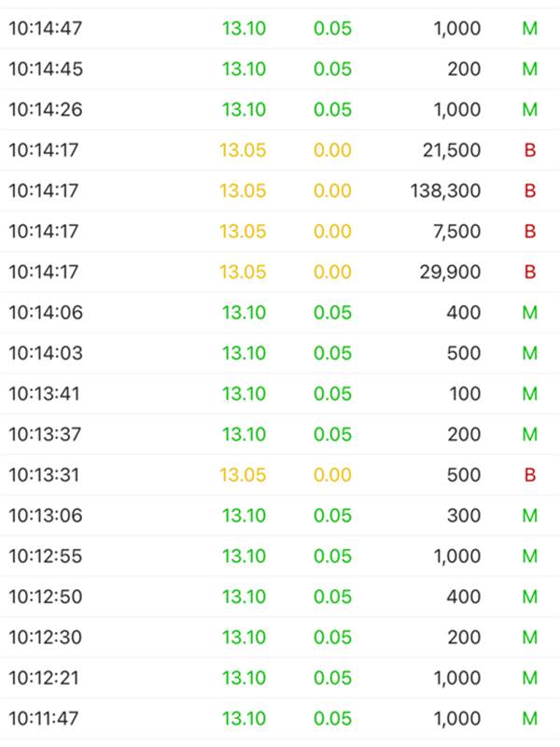The height and width of the screenshot is (747, 560).
Task: Open the trade row at 10:12:21
Action: 280,679
